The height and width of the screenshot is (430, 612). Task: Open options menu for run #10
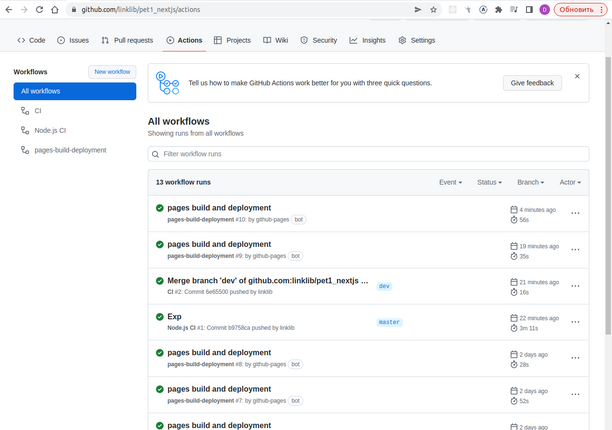pyautogui.click(x=575, y=213)
